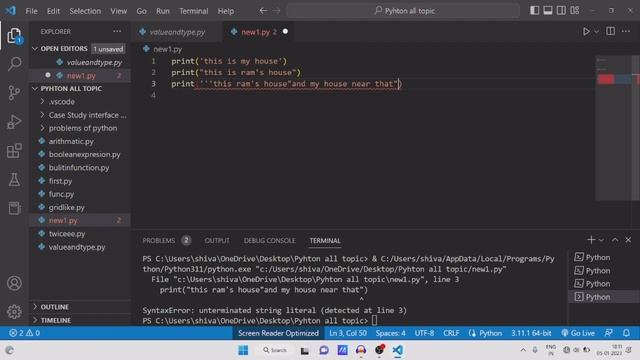
Task: Add a new terminal with plus icon
Action: tap(591, 240)
